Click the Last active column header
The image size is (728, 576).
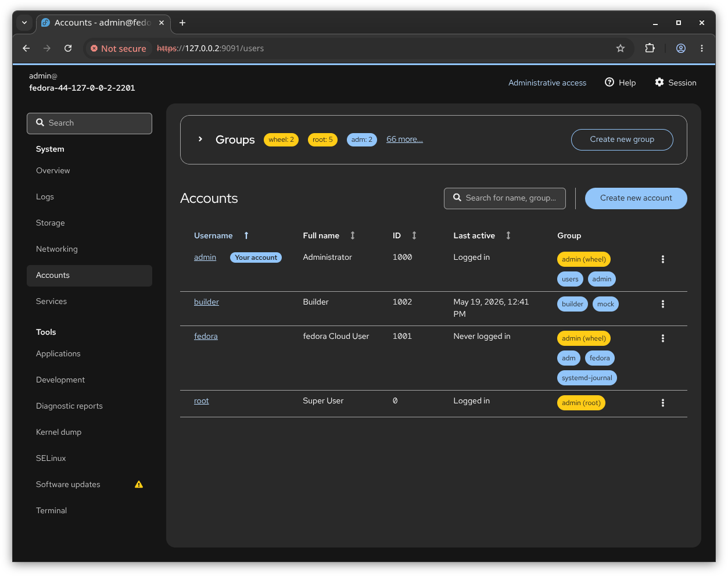(x=474, y=235)
